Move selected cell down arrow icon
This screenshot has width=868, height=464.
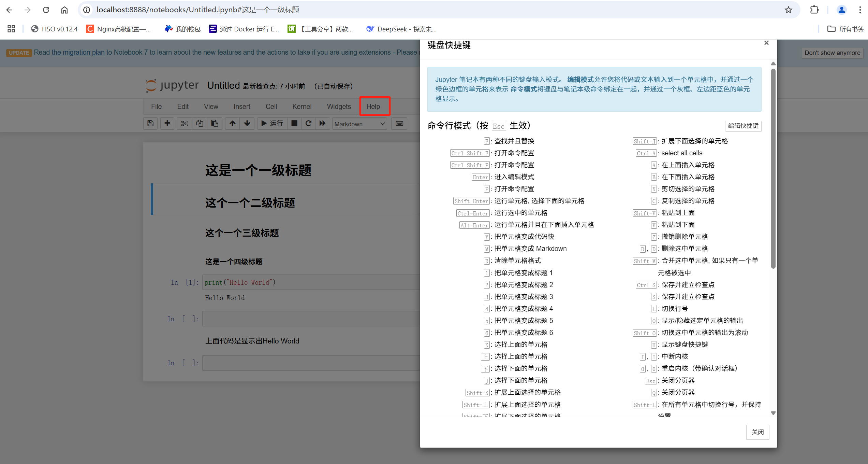247,124
